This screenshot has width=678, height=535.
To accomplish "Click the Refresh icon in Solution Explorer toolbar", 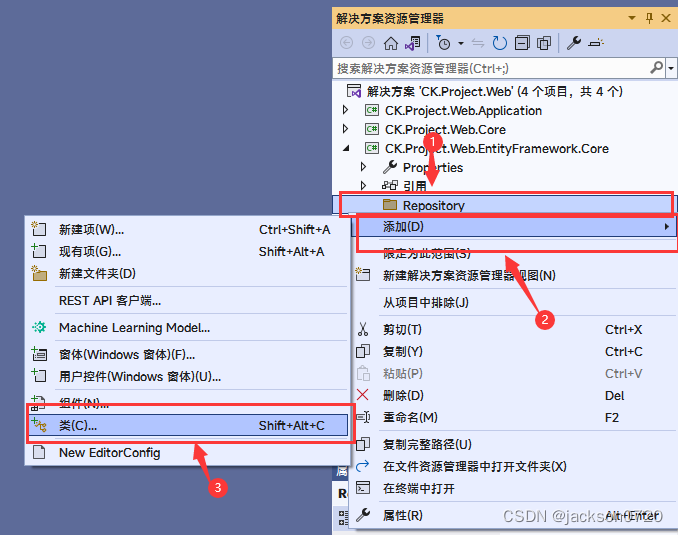I will [x=499, y=43].
